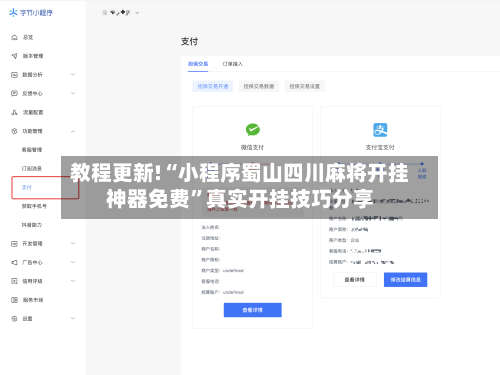Screen dimensions: 500x375
Task: Click the 微信支付 card title
Action: click(x=252, y=147)
